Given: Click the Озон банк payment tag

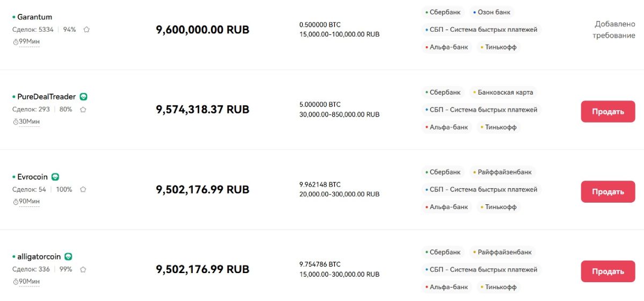Looking at the screenshot, I should [493, 12].
